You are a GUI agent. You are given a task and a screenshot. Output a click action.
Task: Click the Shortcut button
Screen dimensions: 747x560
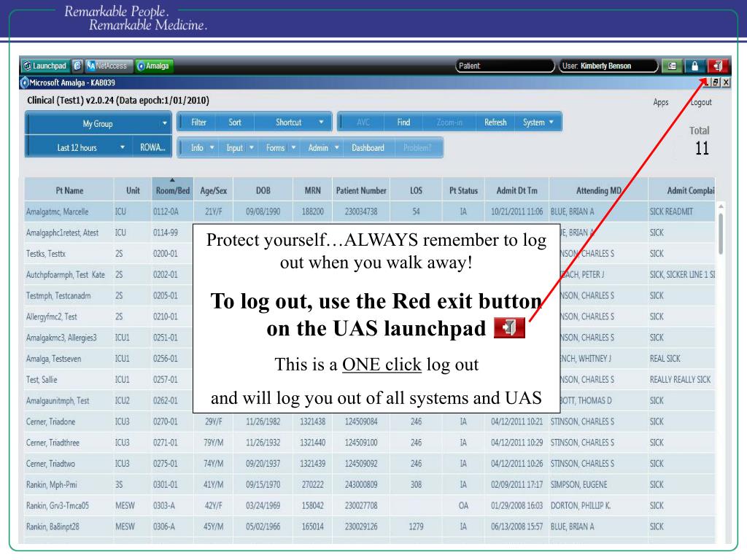click(288, 122)
